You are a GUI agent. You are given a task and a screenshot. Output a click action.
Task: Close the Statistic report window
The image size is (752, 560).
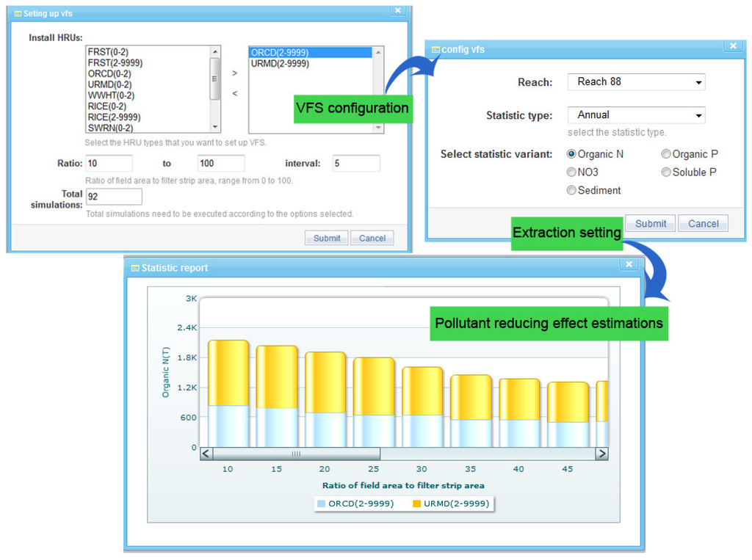coord(628,265)
